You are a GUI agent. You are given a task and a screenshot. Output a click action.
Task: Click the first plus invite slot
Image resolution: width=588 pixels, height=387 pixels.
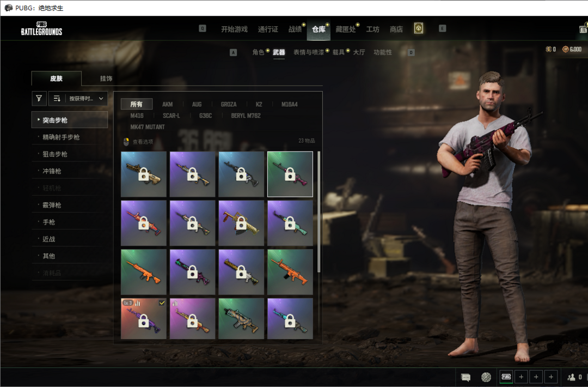[x=521, y=377]
